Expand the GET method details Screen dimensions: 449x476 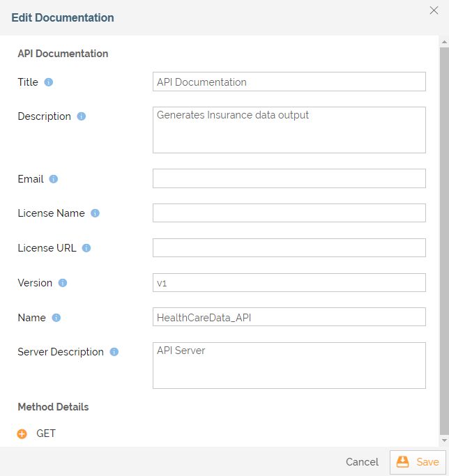(x=22, y=433)
